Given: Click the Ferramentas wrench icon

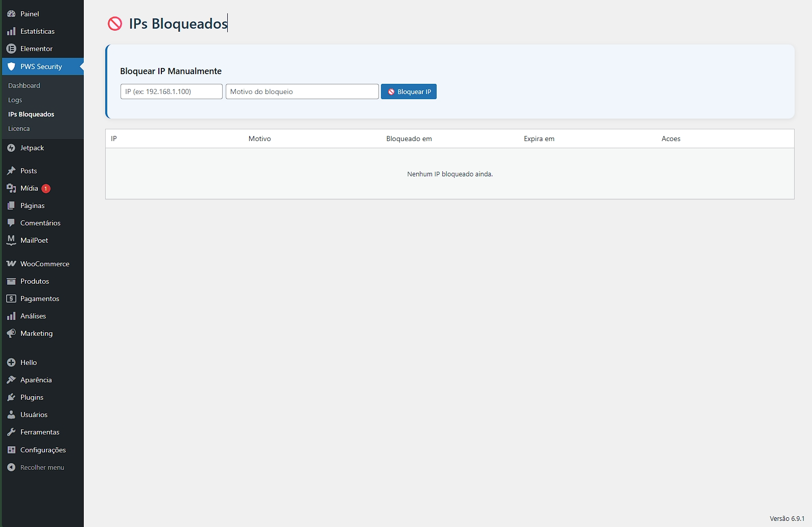Looking at the screenshot, I should (11, 432).
